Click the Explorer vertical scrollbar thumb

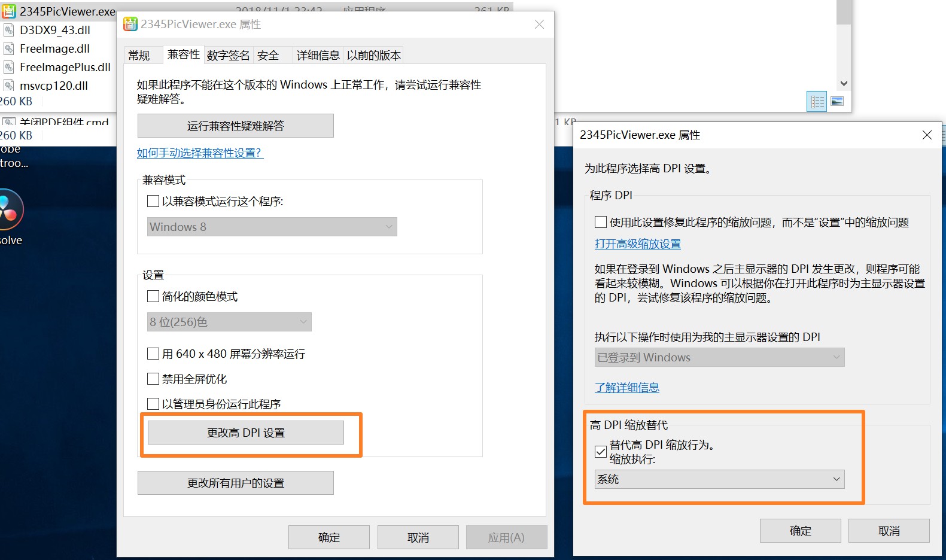tap(844, 12)
